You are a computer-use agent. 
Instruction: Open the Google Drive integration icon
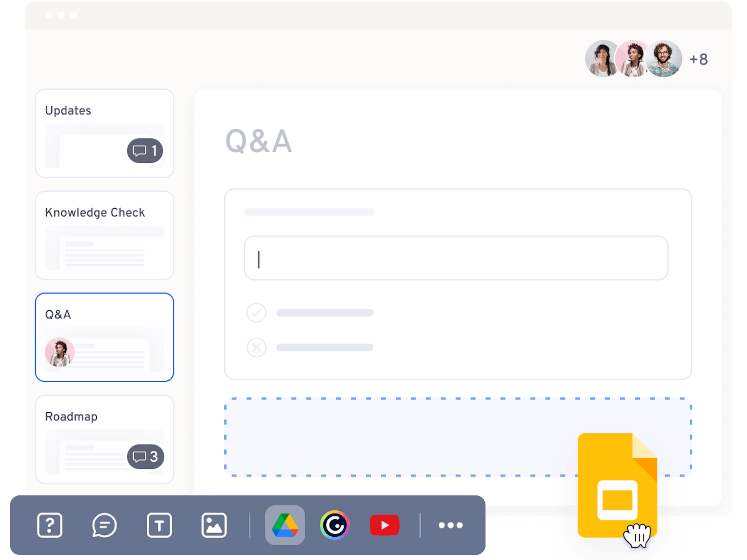tap(285, 525)
